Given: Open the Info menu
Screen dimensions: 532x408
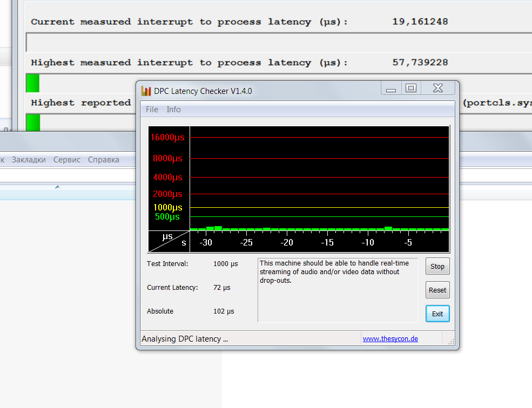Looking at the screenshot, I should (173, 110).
